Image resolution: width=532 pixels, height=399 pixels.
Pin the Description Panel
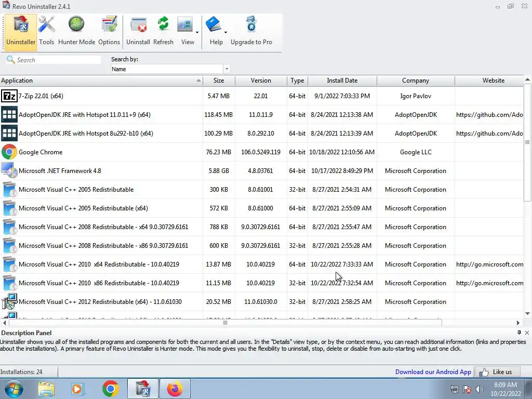click(x=519, y=332)
